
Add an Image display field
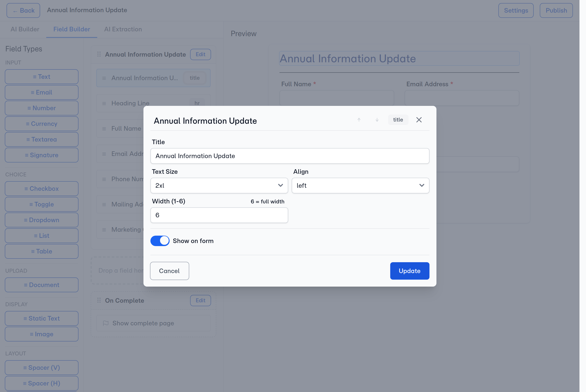[x=42, y=334]
